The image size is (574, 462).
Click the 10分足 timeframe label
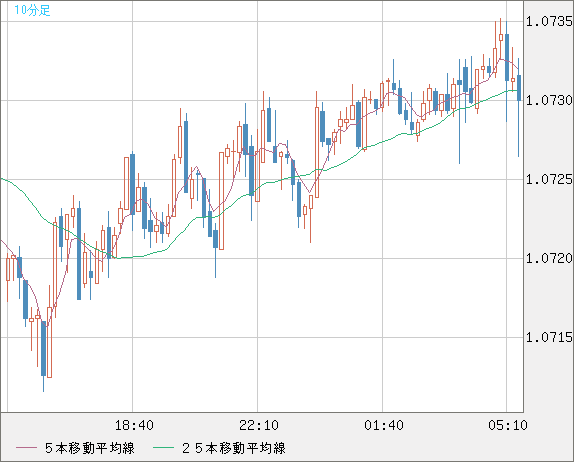point(32,10)
